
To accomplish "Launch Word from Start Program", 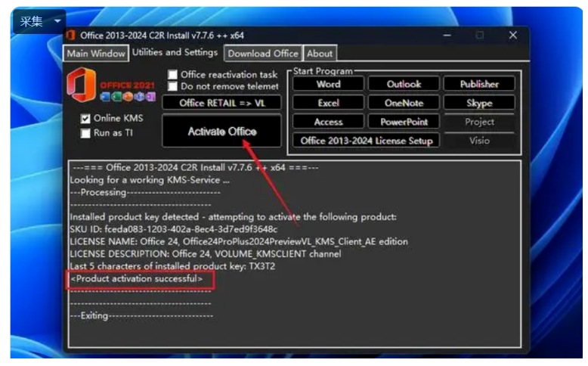I will coord(328,84).
